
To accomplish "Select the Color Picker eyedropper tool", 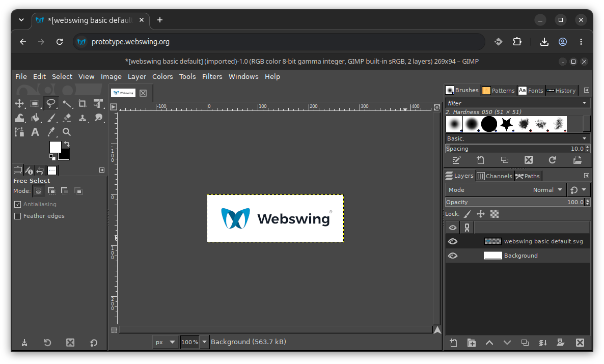I will coord(51,132).
